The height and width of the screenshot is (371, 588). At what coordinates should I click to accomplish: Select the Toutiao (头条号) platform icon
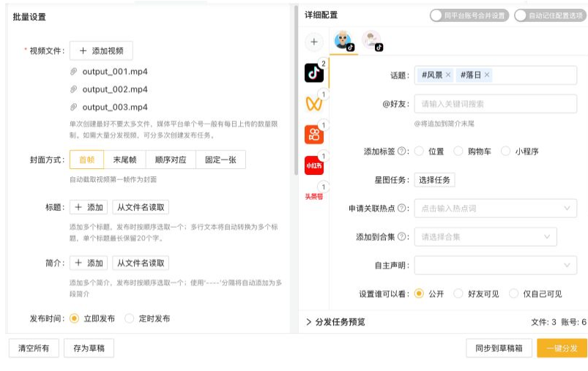point(314,196)
